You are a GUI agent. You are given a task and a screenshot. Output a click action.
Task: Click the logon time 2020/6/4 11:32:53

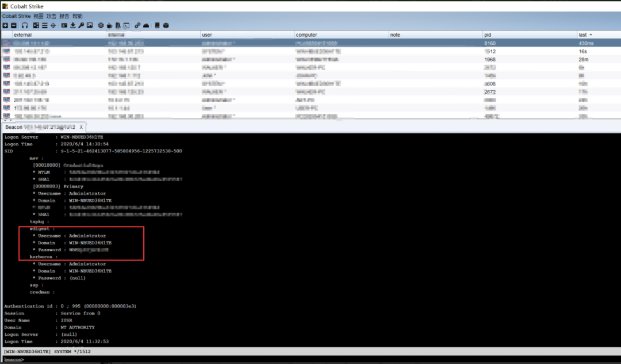coord(85,342)
